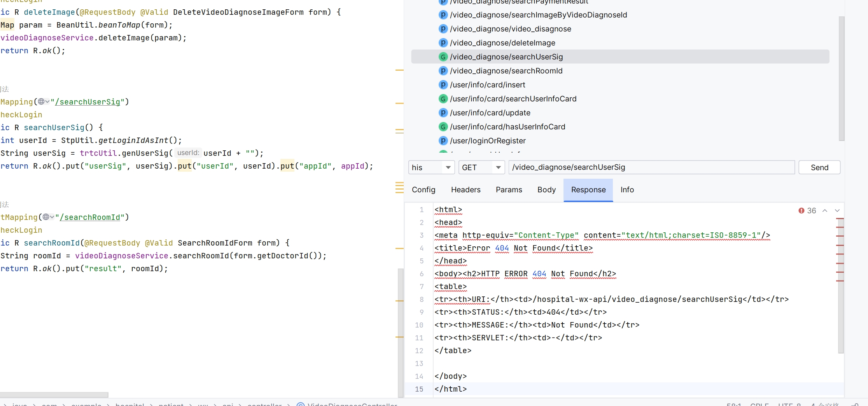Select the /video_diagnose/deleteImage endpoint row
Screen dimensions: 868x406
click(620, 43)
